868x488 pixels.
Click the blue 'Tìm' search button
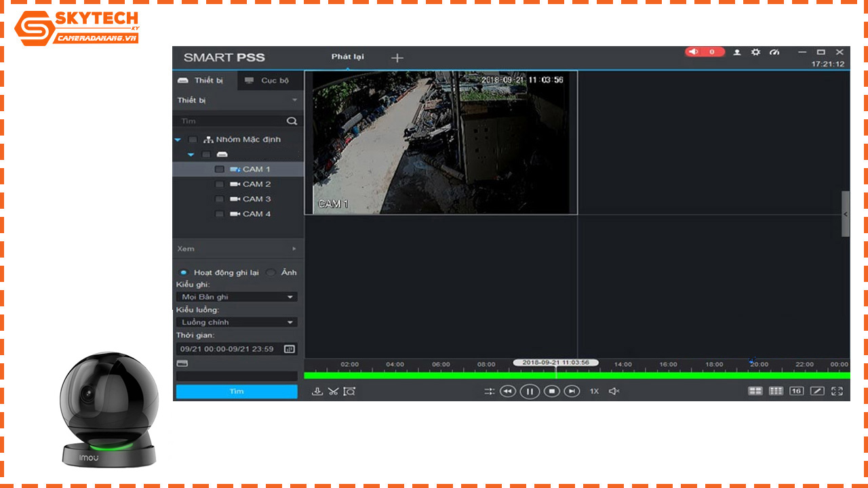[236, 391]
